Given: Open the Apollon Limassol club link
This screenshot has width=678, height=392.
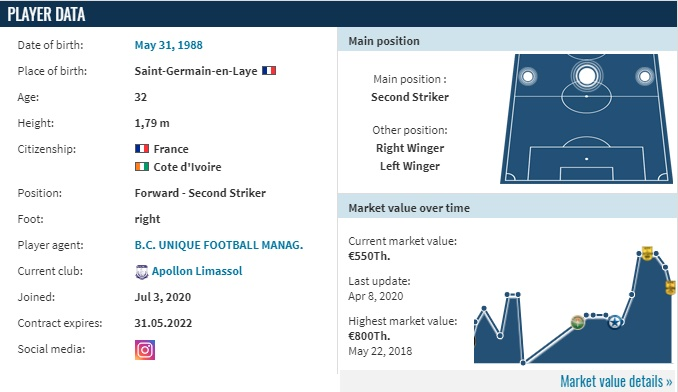Looking at the screenshot, I should [197, 271].
